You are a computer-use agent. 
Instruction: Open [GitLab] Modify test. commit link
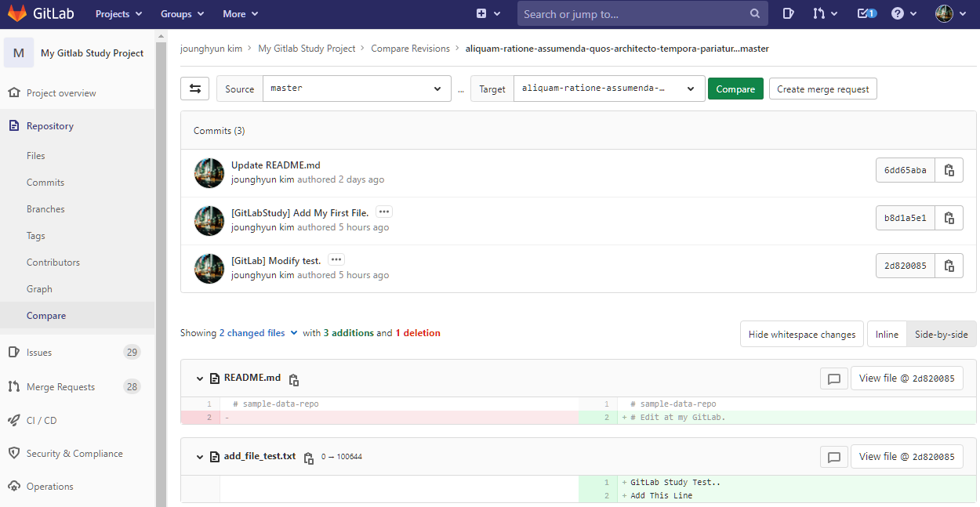coord(277,260)
